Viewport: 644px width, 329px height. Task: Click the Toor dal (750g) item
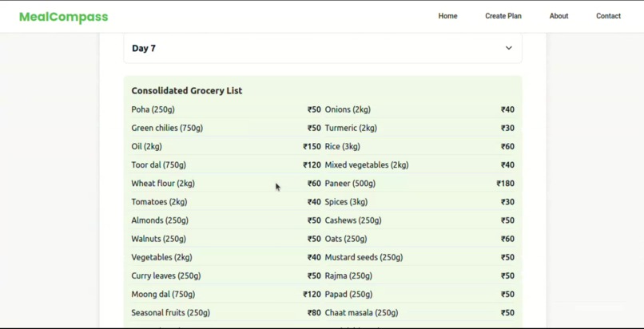tap(158, 165)
